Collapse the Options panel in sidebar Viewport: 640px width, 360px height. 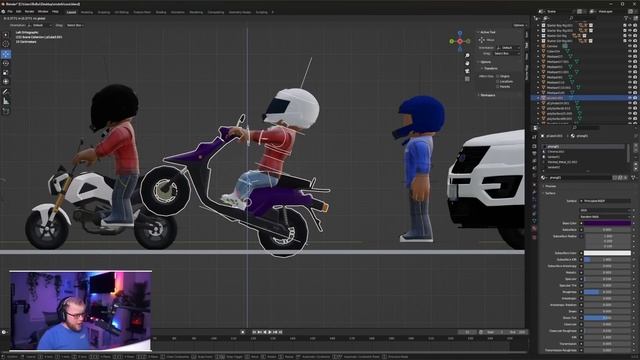click(478, 62)
